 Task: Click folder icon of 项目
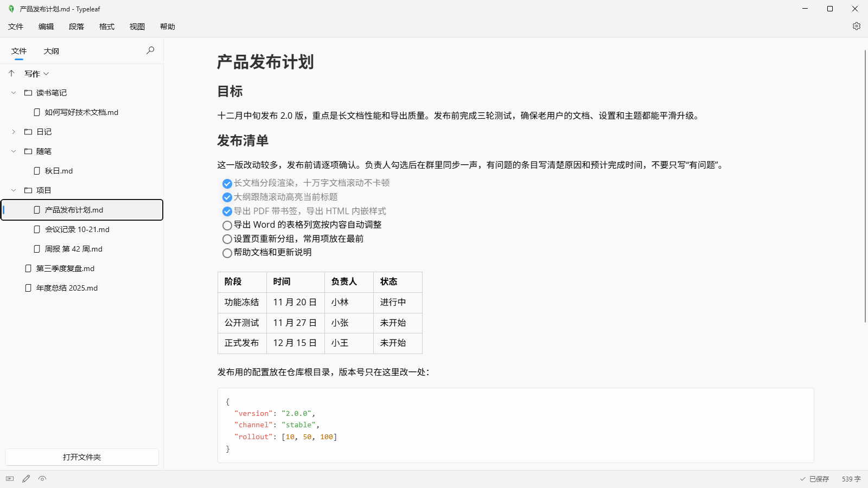tap(28, 190)
